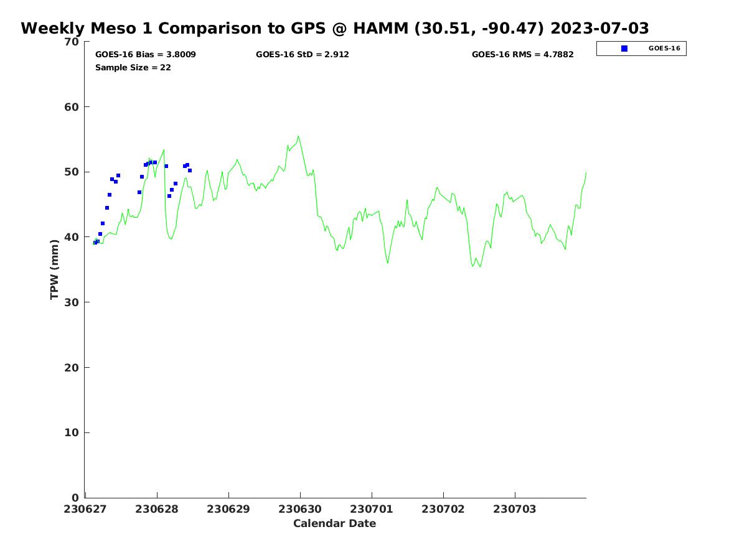747x560 pixels.
Task: Select the TPW (mm) y-axis label
Action: click(x=55, y=269)
